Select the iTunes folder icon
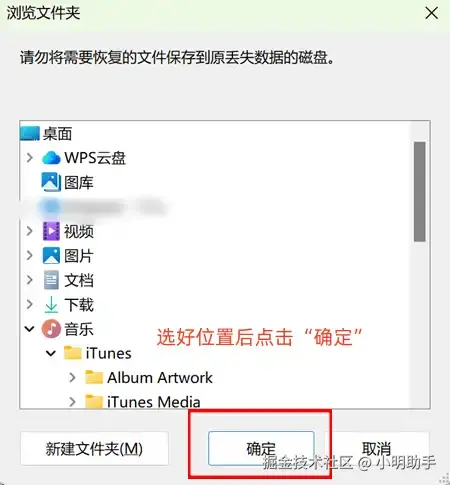The image size is (450, 485). pos(73,353)
